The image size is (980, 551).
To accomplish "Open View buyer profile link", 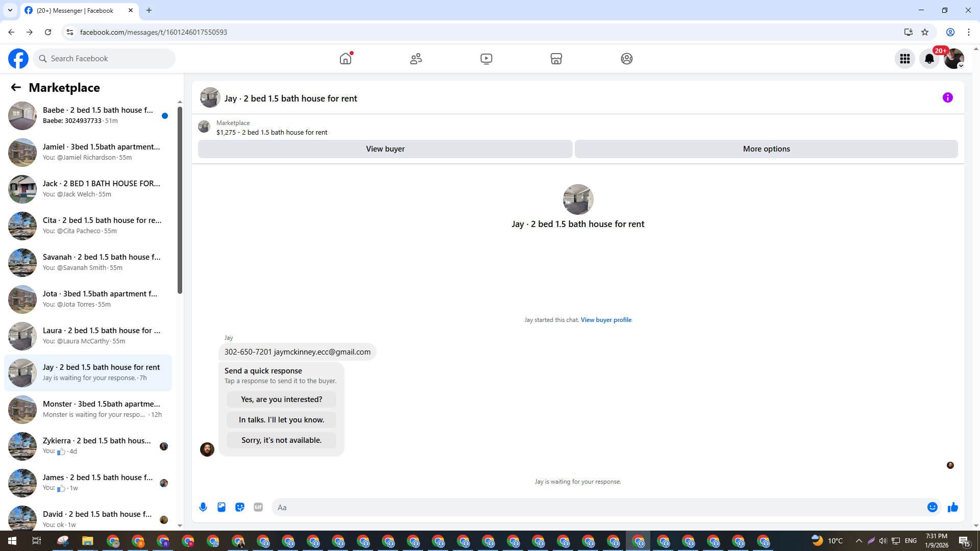I will [606, 320].
